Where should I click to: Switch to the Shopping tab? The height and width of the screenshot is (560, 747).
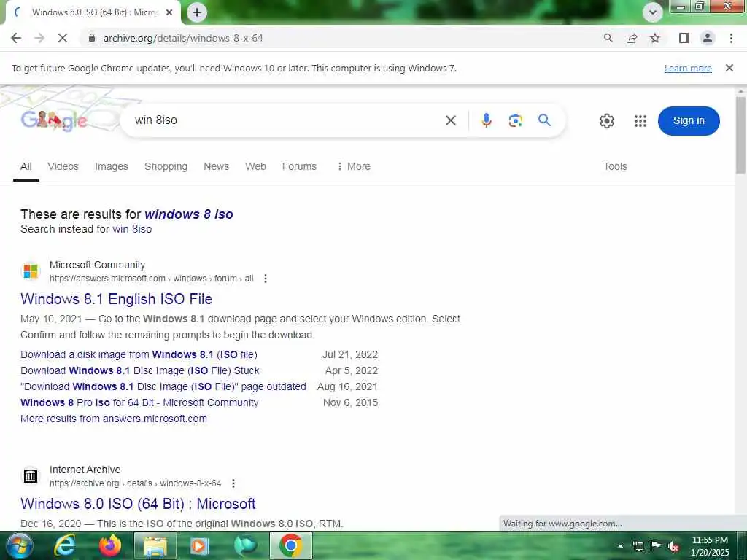click(166, 167)
